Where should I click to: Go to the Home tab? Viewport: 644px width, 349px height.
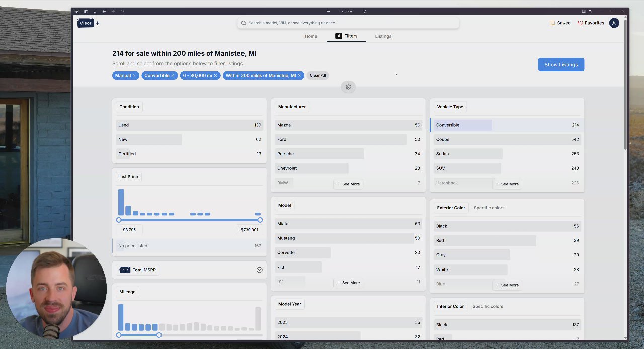(311, 36)
